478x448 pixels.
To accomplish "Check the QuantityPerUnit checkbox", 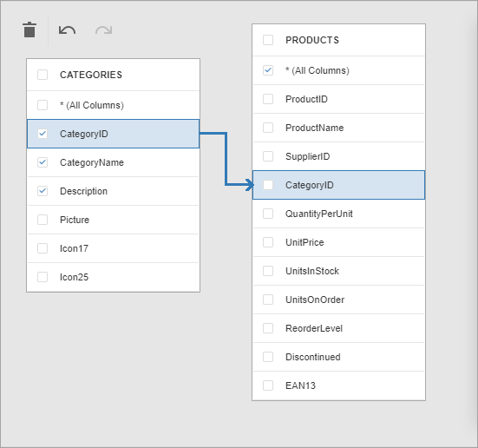I will 268,214.
